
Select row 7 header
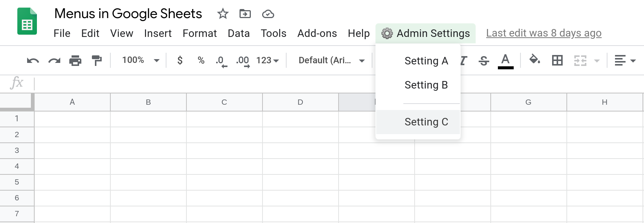pyautogui.click(x=17, y=214)
